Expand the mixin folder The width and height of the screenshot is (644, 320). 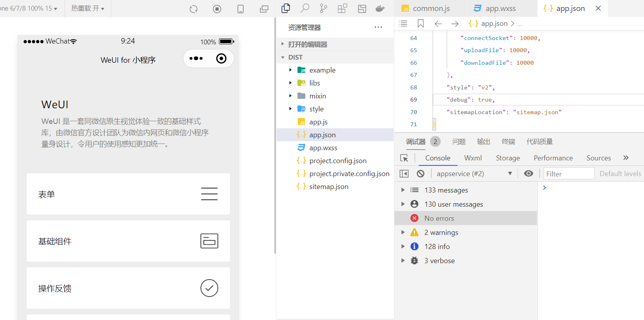click(290, 96)
